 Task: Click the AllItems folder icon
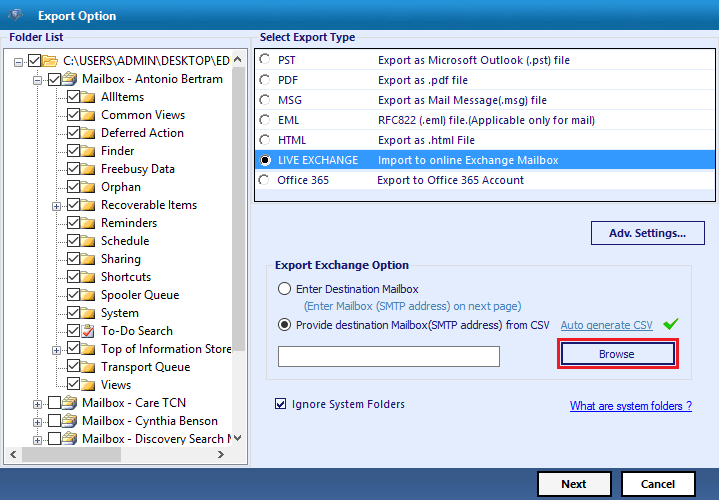coord(88,97)
